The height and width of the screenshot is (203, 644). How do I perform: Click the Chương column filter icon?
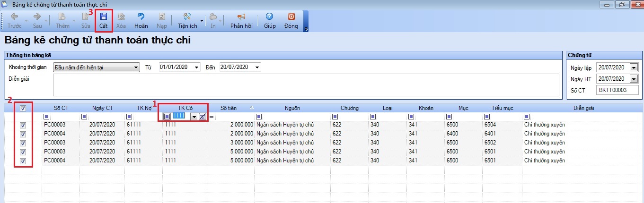point(335,117)
